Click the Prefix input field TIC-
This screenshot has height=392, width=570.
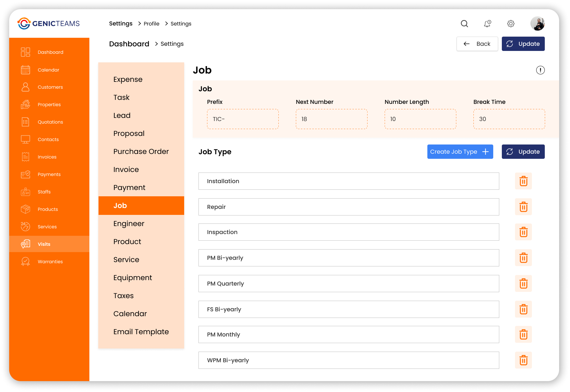click(x=242, y=119)
